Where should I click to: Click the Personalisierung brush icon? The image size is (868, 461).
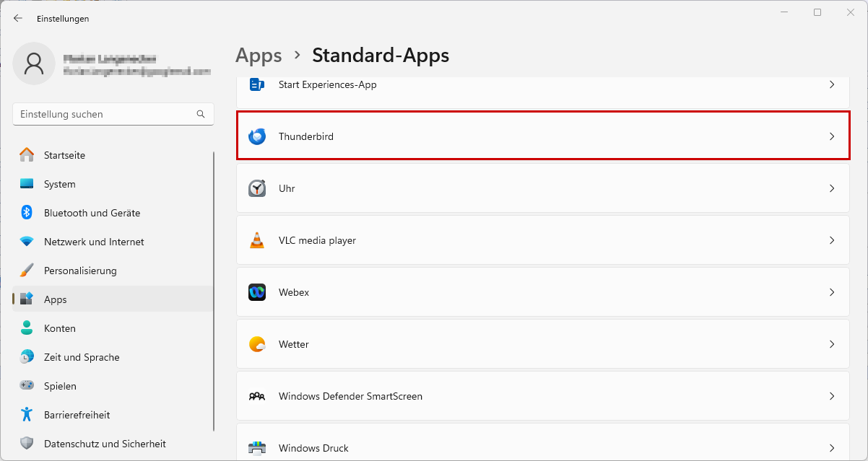click(x=27, y=271)
